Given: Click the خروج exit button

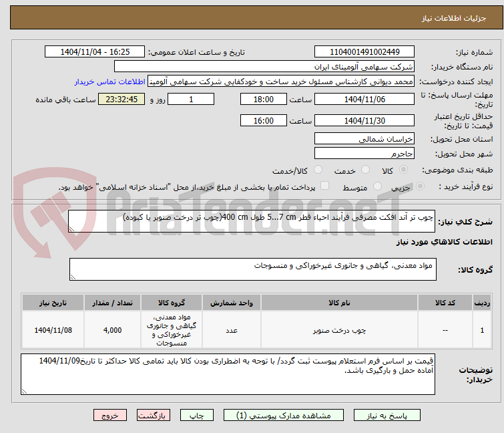Looking at the screenshot, I should click(110, 416).
